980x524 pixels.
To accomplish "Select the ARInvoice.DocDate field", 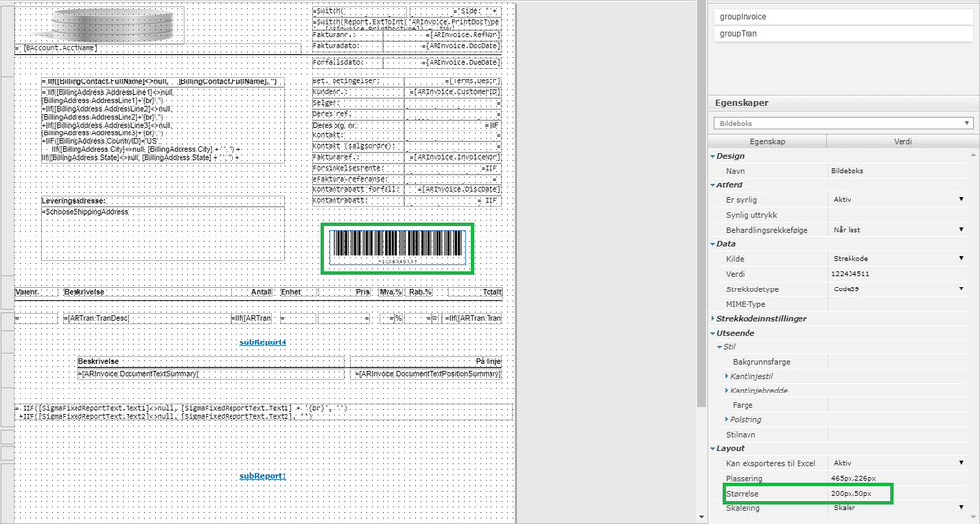I will coord(441,46).
